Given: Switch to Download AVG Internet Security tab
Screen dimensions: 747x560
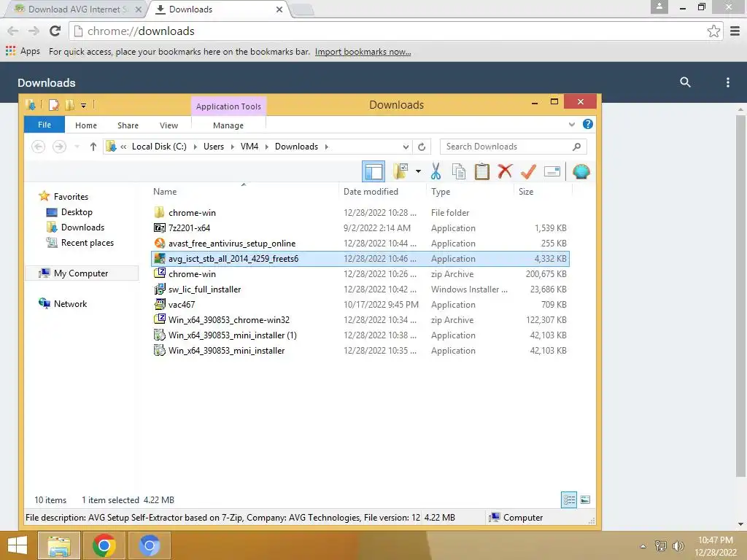Looking at the screenshot, I should pos(76,9).
